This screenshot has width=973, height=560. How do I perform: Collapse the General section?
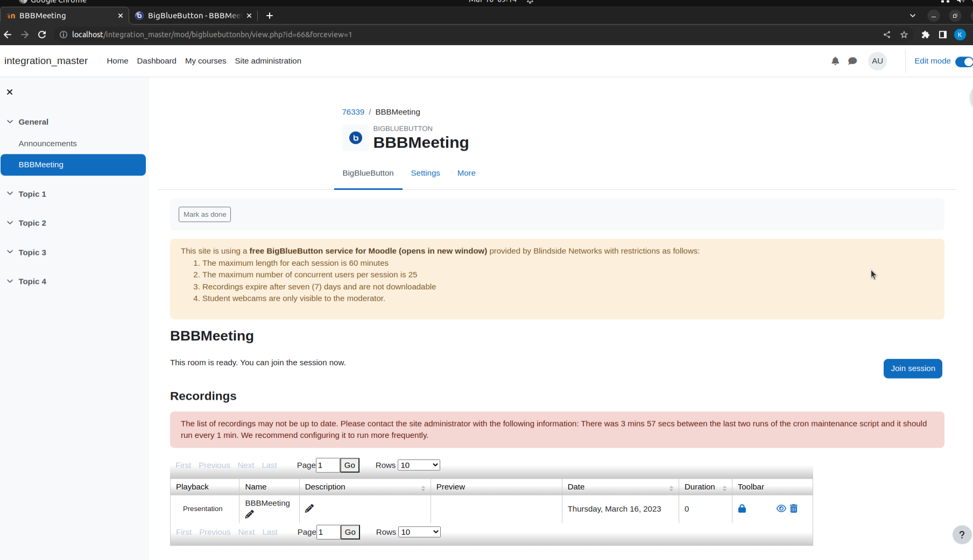point(10,122)
